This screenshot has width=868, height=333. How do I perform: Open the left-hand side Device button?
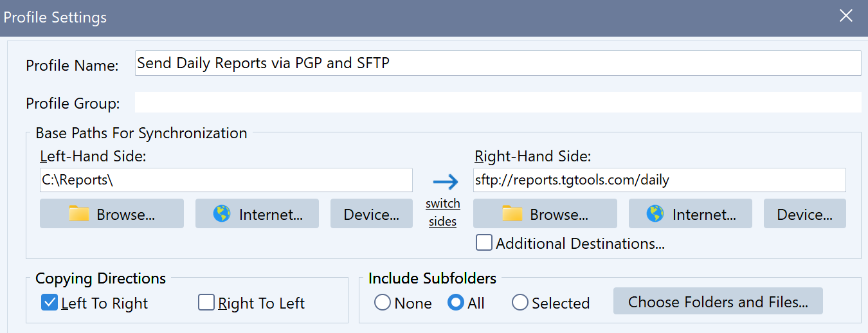371,214
